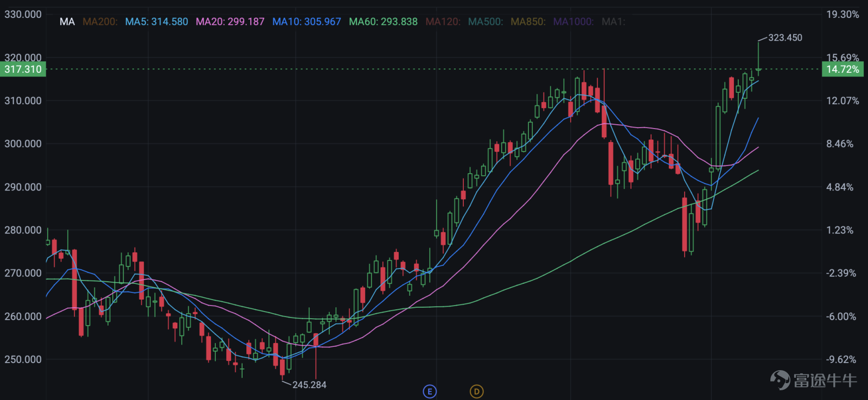Click the MA60 293.838 legend entry
868x400 pixels.
point(383,22)
